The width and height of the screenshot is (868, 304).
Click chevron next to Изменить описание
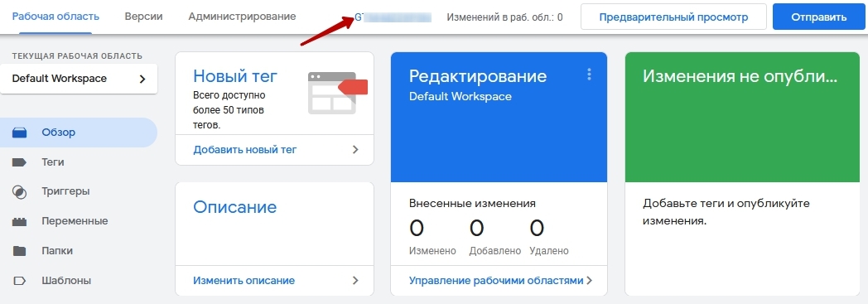pyautogui.click(x=355, y=281)
